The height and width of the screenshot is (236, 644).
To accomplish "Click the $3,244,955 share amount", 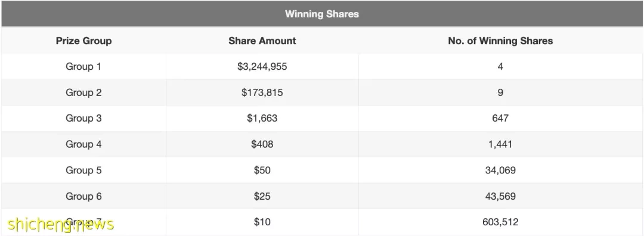I will pos(262,67).
